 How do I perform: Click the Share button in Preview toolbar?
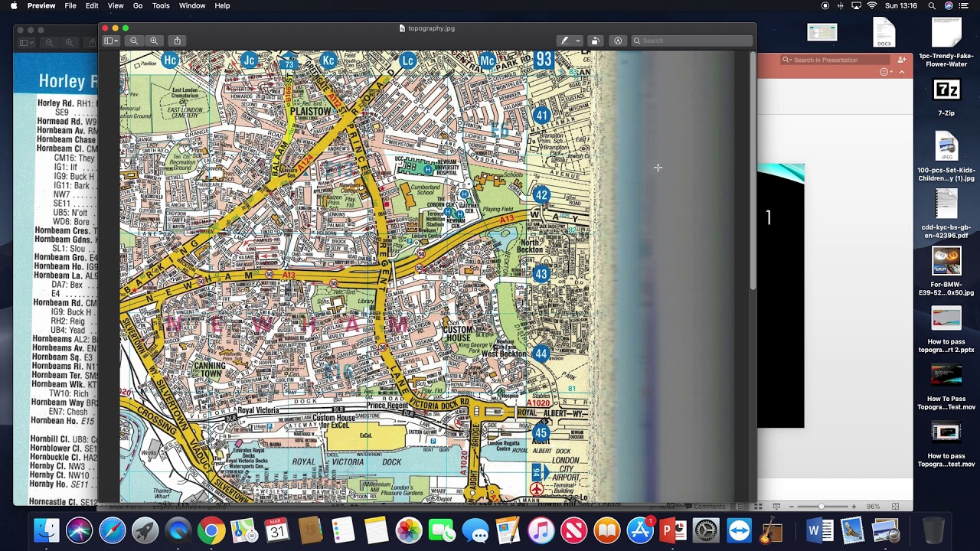coord(177,41)
